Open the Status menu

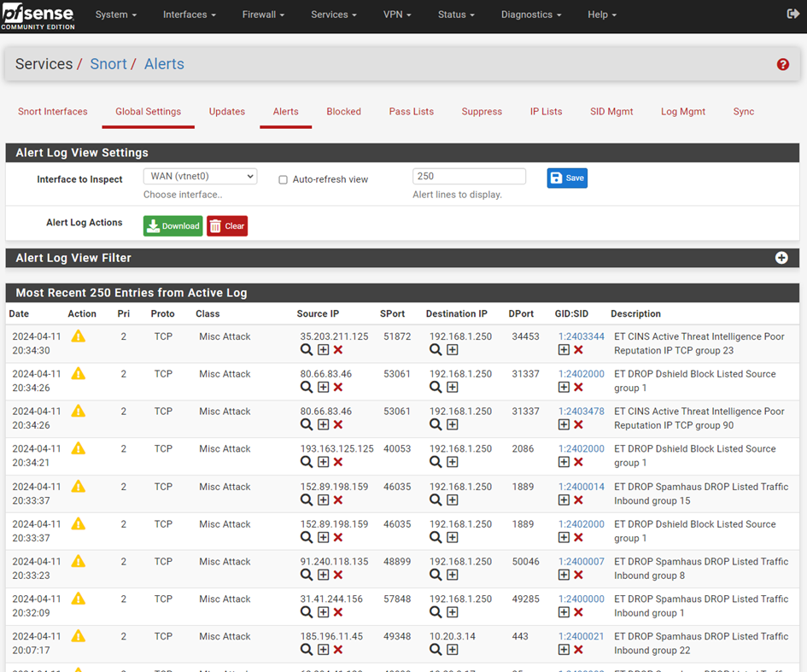click(x=456, y=15)
